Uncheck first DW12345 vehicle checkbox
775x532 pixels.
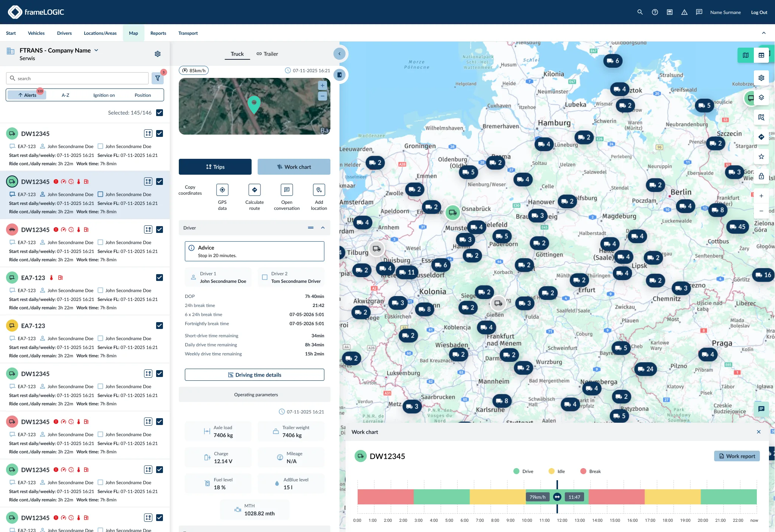160,133
